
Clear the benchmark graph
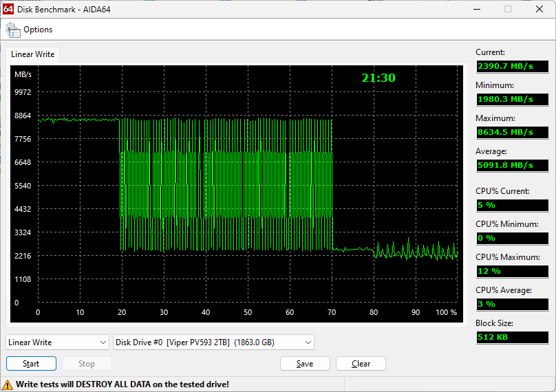(361, 364)
